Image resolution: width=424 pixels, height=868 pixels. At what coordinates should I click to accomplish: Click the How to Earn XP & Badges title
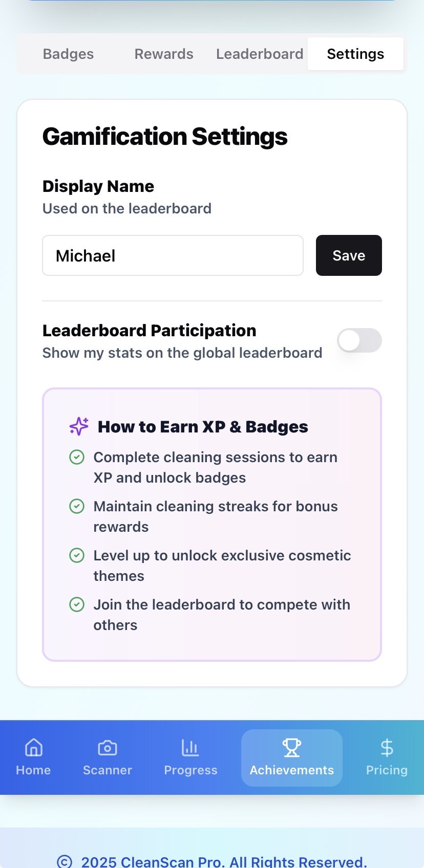click(x=203, y=426)
